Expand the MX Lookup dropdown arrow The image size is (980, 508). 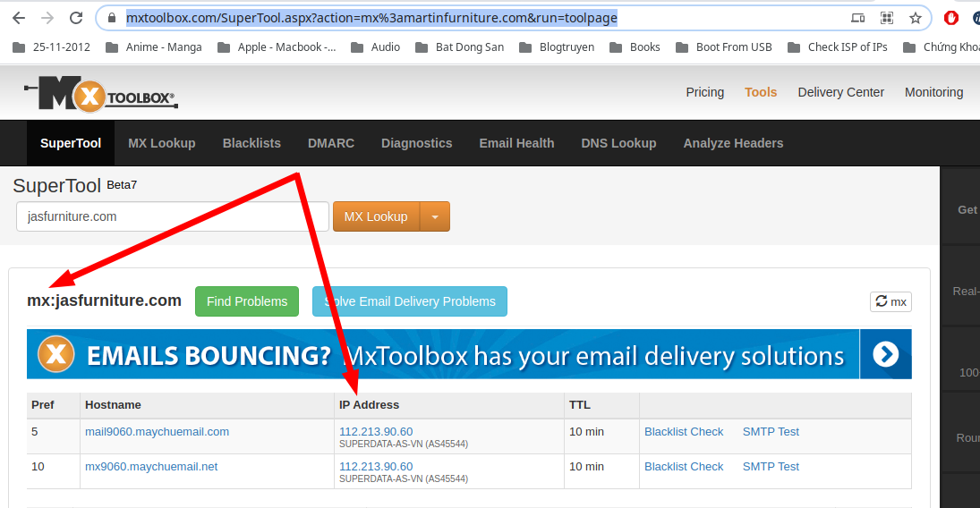coord(435,216)
